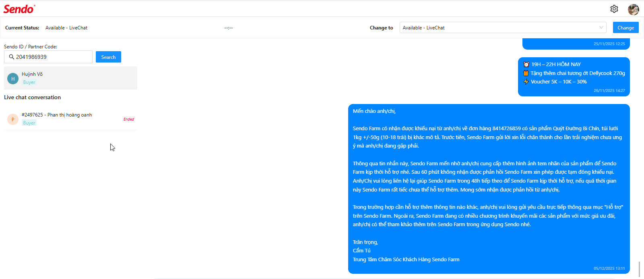Click the lightning bolt emoji near Voucher

[x=526, y=82]
